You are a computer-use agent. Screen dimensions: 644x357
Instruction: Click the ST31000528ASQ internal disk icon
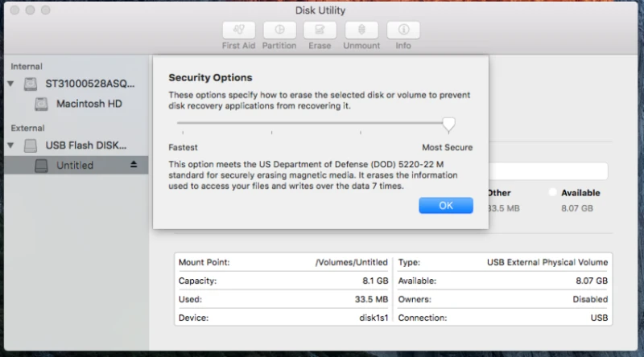click(31, 84)
